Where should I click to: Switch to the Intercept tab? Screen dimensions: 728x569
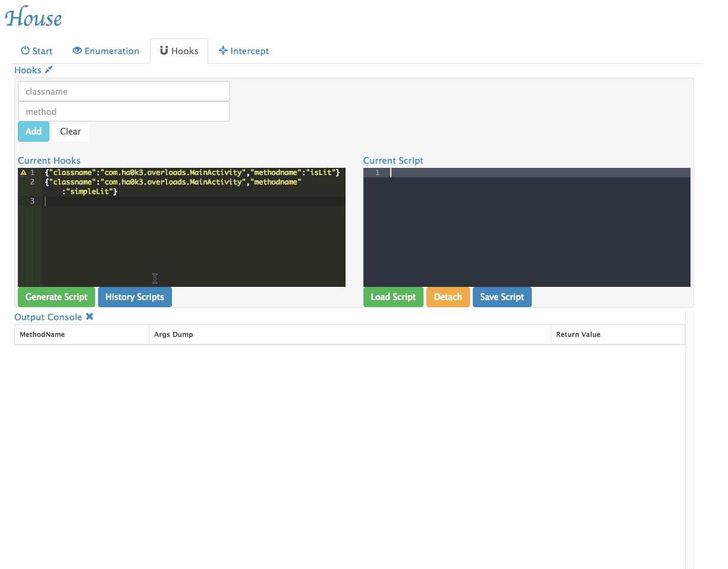[244, 51]
